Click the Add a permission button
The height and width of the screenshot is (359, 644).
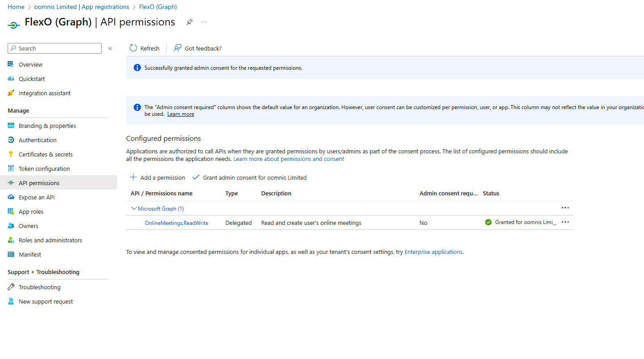[x=157, y=177]
